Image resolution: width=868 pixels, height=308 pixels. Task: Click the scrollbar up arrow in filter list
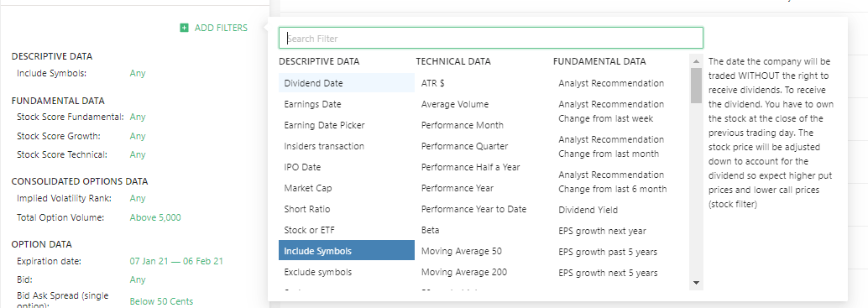(697, 60)
